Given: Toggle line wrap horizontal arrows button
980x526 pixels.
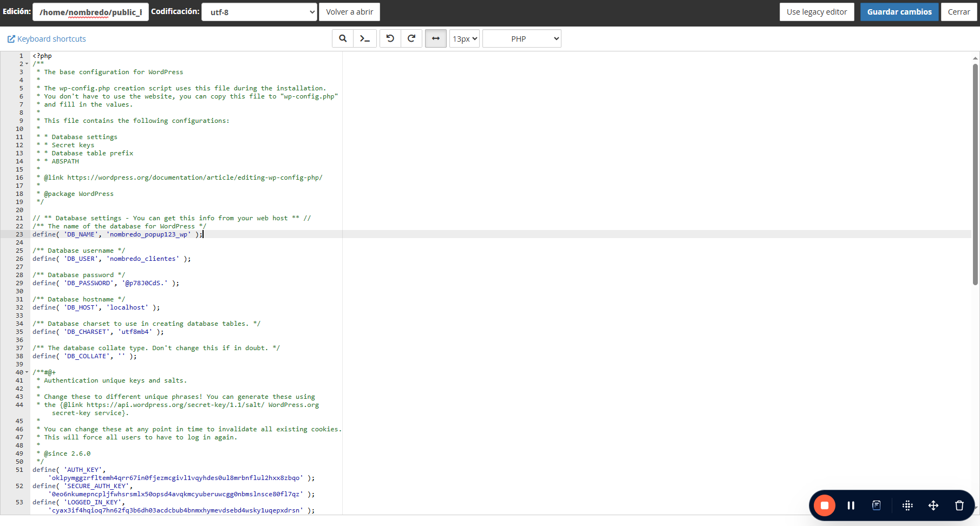Looking at the screenshot, I should [x=436, y=38].
